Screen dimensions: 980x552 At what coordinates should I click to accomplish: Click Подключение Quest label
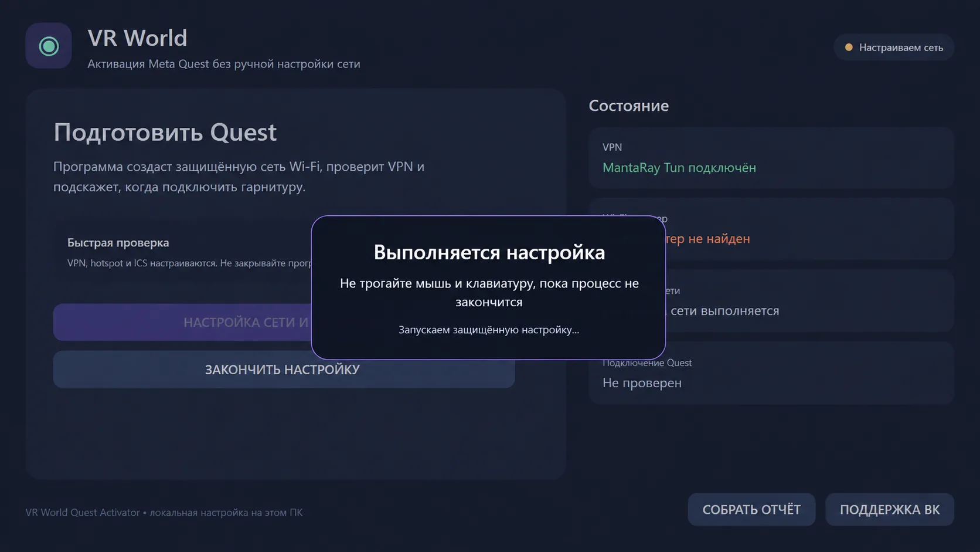648,363
